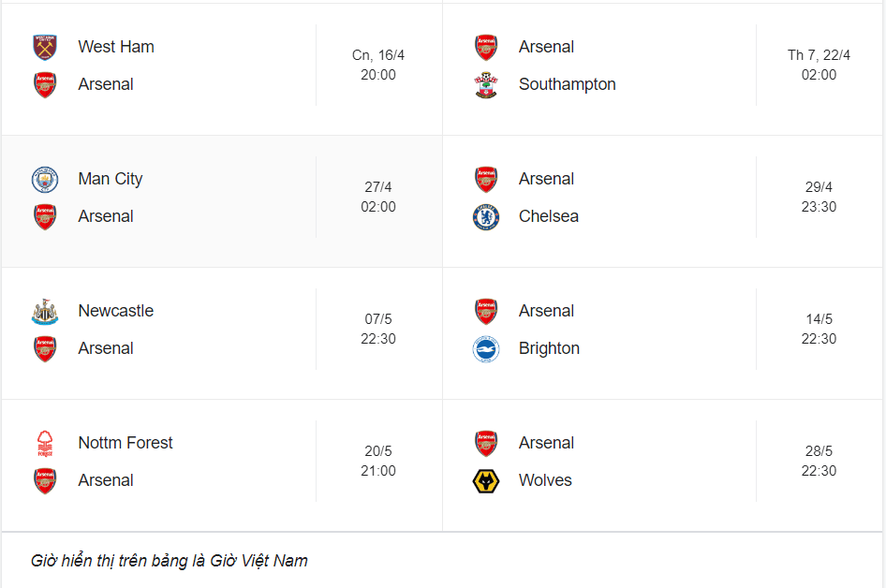Click the Southampton club crest
886x588 pixels.
(485, 85)
